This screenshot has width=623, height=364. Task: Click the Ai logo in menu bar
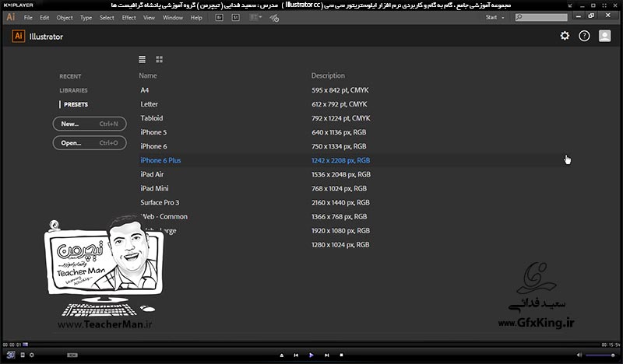(11, 17)
